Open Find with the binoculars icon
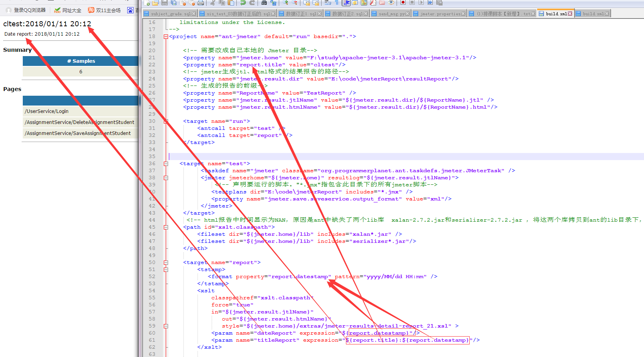This screenshot has height=357, width=644. pos(264,2)
